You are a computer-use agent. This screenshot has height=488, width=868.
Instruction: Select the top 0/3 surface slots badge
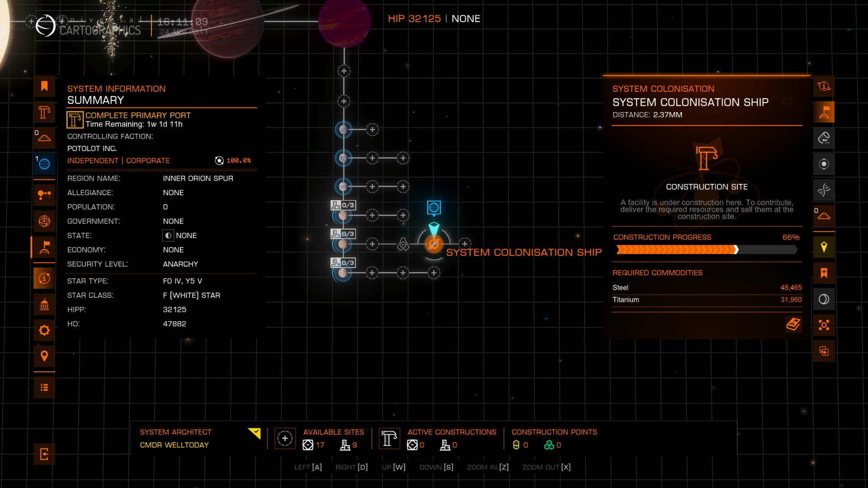343,205
